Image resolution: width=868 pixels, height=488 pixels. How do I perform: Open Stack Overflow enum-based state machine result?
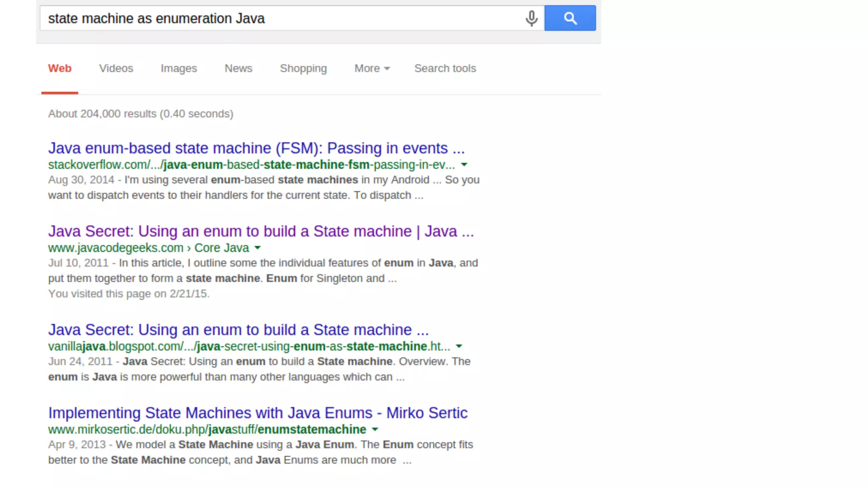click(256, 148)
